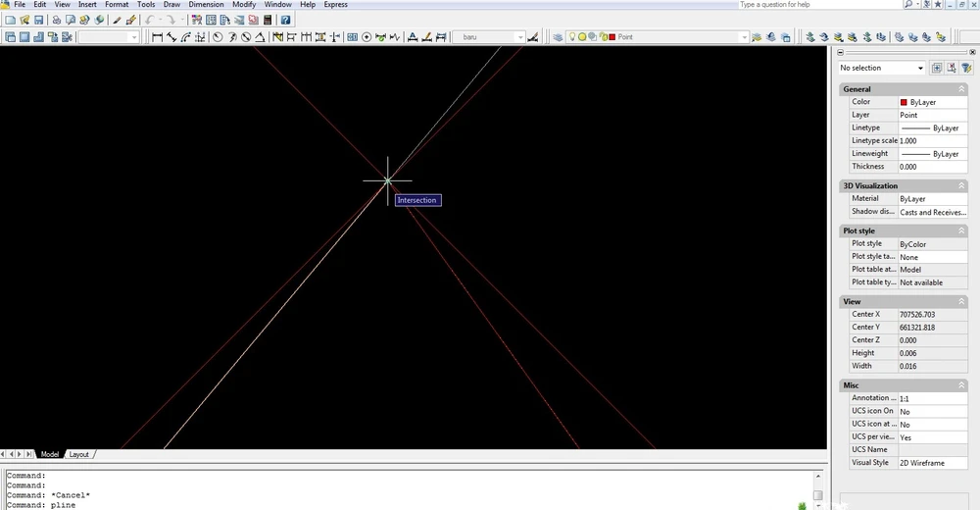The width and height of the screenshot is (980, 510).
Task: Open the empty workspace dropdown
Action: coord(133,37)
